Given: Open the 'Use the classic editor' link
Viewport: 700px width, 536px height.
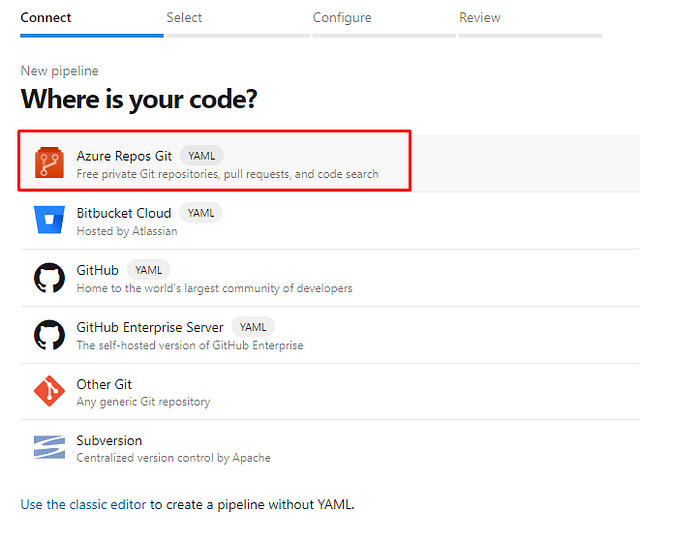Looking at the screenshot, I should point(83,504).
